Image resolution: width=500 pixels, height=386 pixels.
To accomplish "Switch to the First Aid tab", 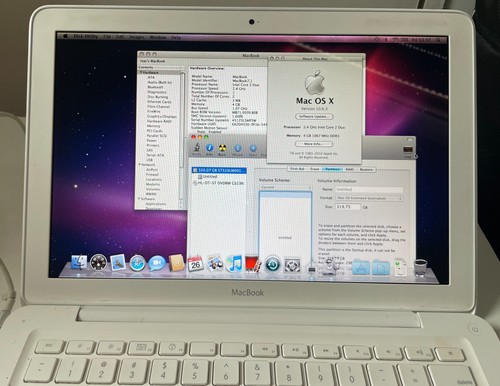I will point(297,169).
